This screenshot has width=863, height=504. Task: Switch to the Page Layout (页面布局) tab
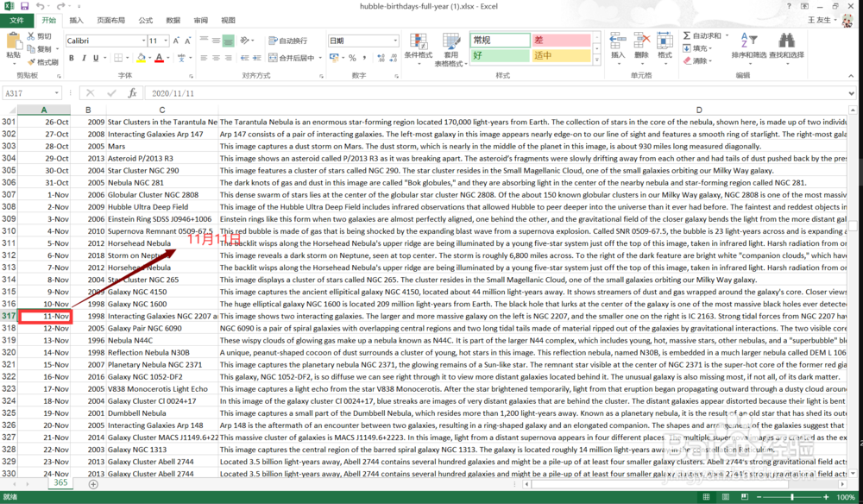point(110,21)
